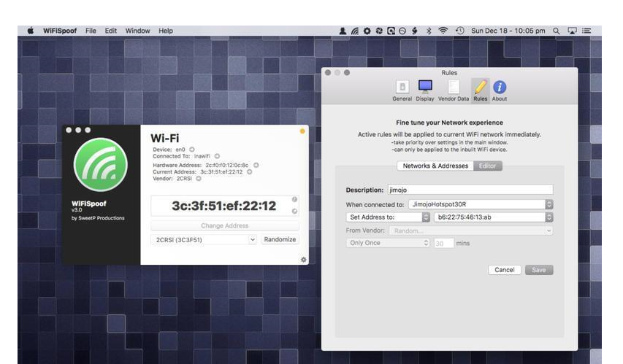Click Hardware Address value 2c:f0:f0:12:0c:8c
Image resolution: width=623 pixels, height=364 pixels.
pos(227,165)
